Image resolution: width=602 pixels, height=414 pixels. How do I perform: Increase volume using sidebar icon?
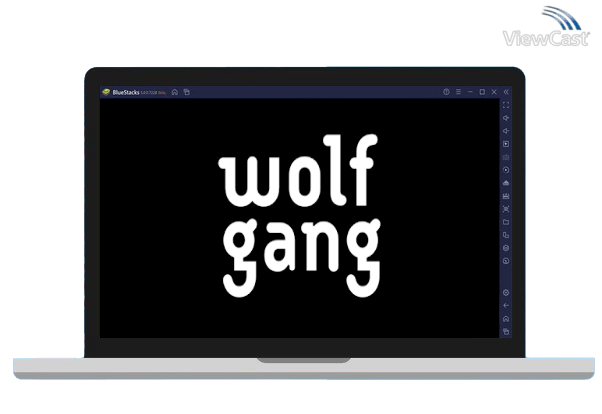coord(506,118)
